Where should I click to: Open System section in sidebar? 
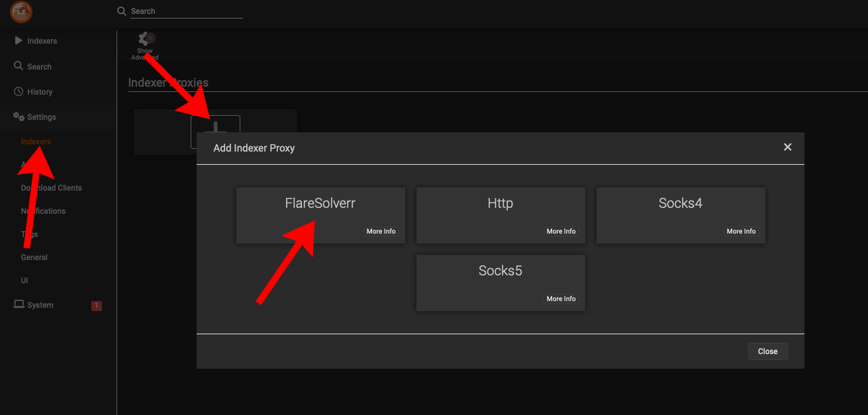pos(40,305)
